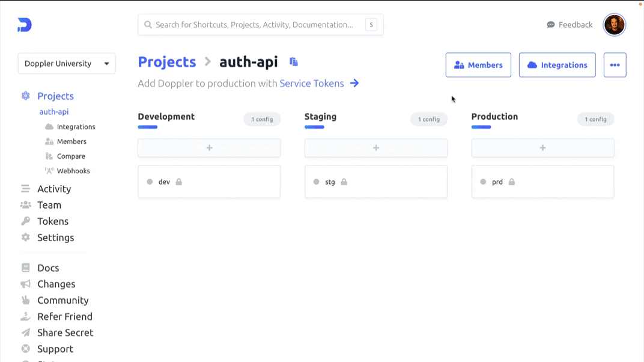Open the Doppler University workspace dropdown
The height and width of the screenshot is (362, 644).
[67, 63]
